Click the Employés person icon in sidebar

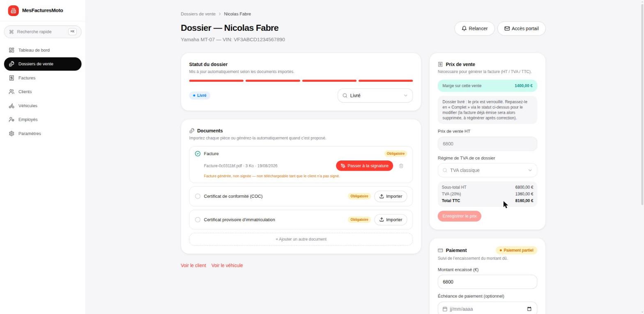[x=11, y=120]
